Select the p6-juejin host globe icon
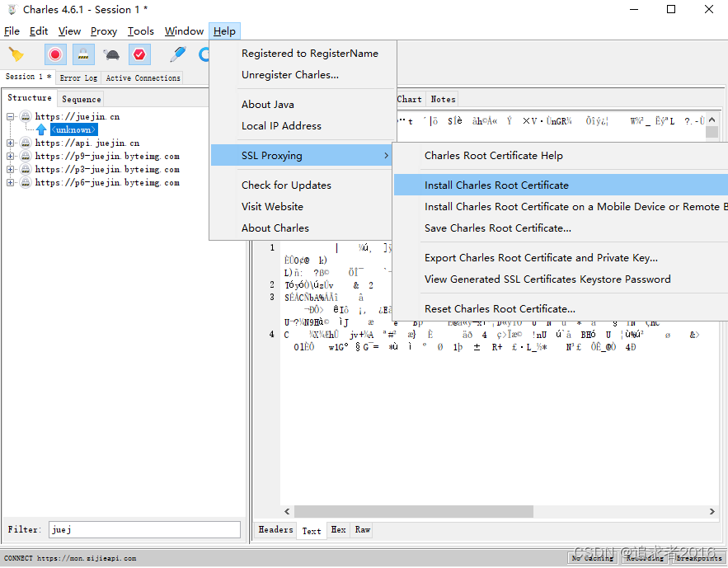Screen dimensions: 728x568 26,182
